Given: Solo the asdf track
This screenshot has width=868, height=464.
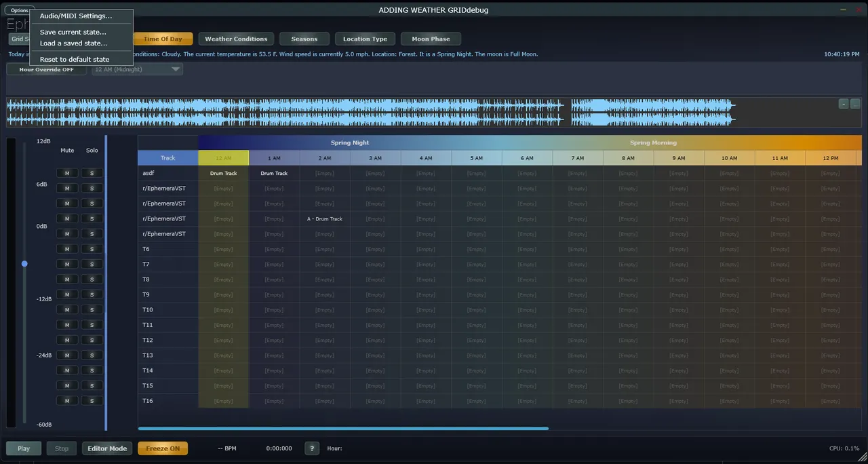Looking at the screenshot, I should click(92, 173).
